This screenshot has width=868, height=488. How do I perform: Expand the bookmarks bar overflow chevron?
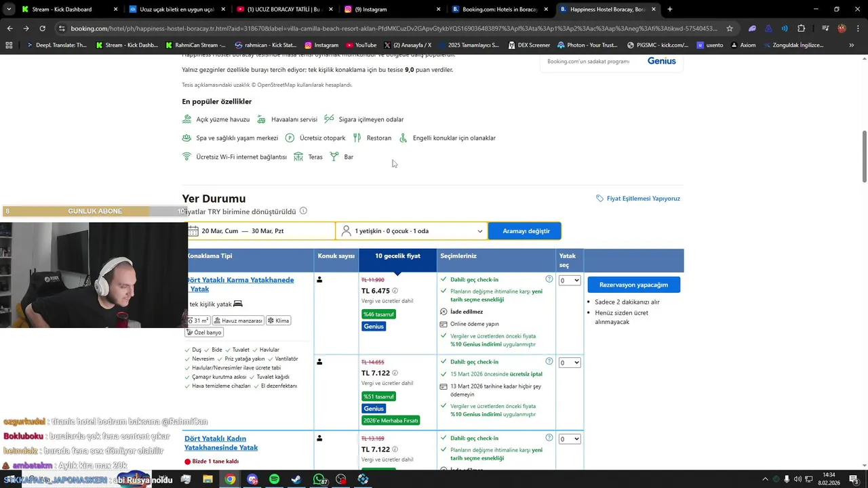point(851,45)
